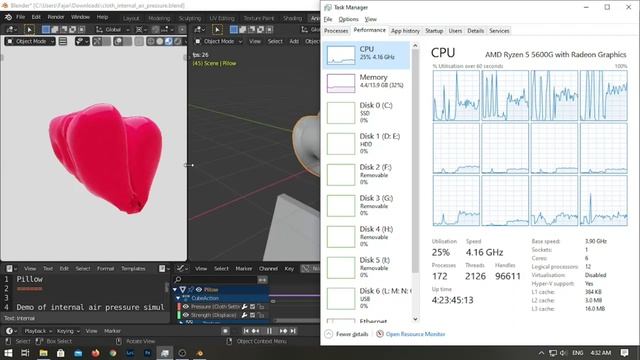Image resolution: width=640 pixels, height=360 pixels.
Task: Click the dope sheet search input field
Action: (215, 280)
